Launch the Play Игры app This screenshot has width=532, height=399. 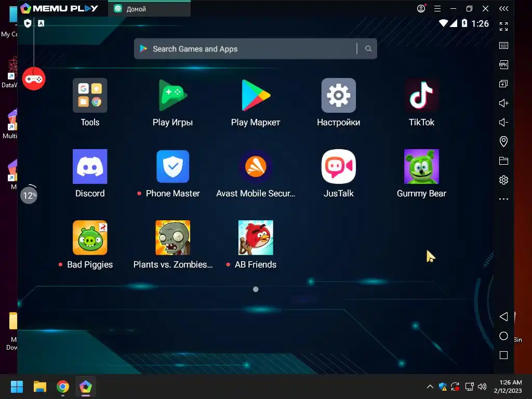[x=172, y=96]
